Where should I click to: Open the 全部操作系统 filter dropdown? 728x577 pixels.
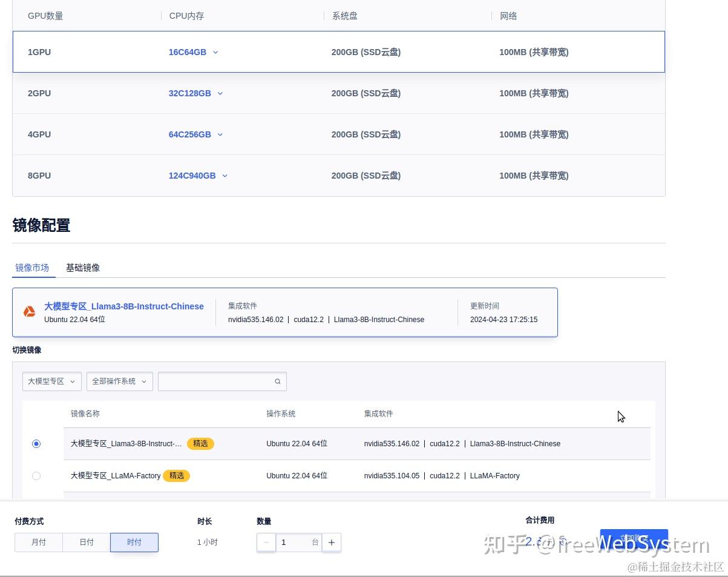(119, 381)
